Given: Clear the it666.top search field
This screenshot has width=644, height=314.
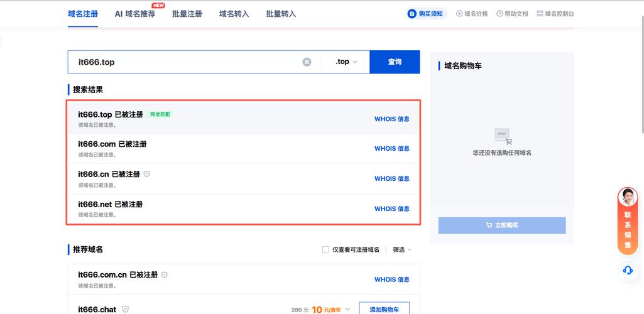Looking at the screenshot, I should point(307,62).
